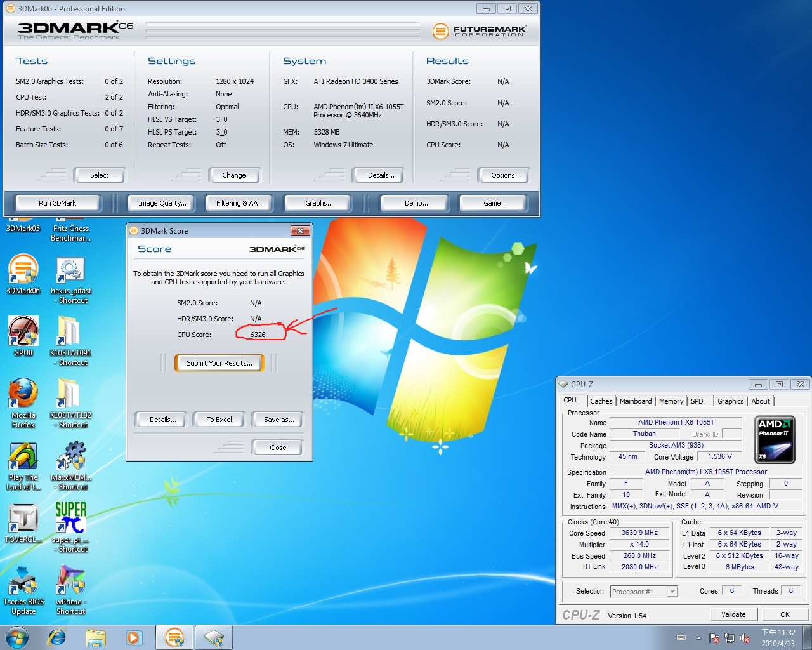Open Action Center flag tray icon

[x=714, y=638]
